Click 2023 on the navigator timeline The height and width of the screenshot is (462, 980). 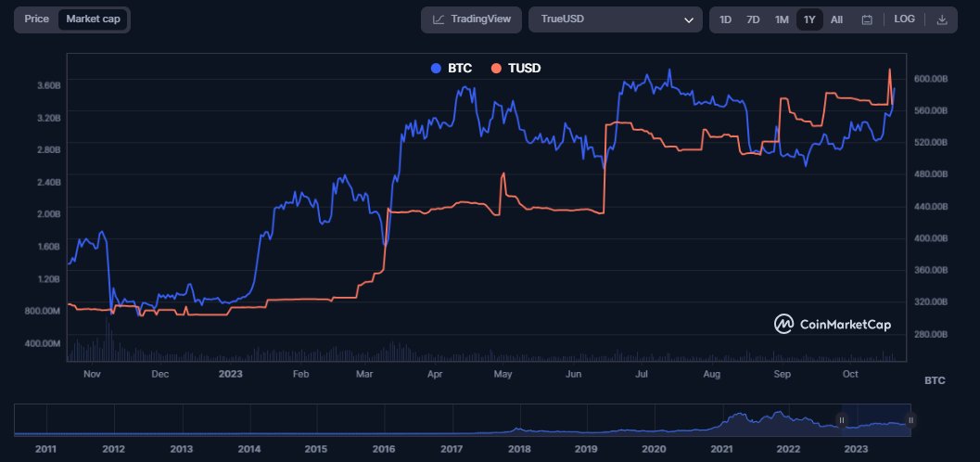(857, 449)
